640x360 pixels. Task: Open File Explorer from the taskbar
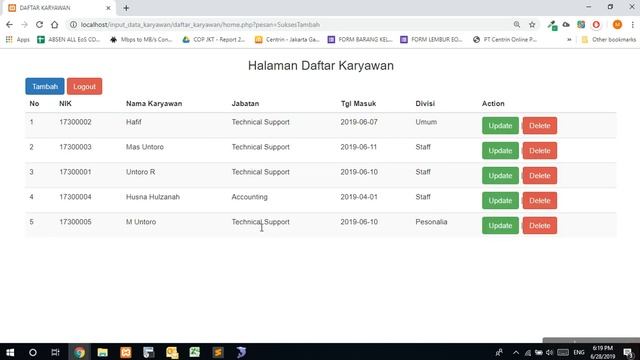click(102, 352)
